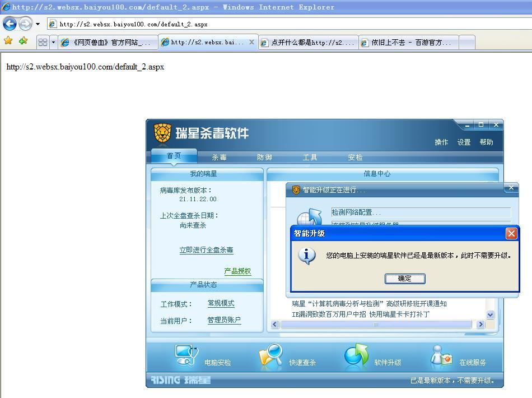532x398 pixels.
Task: Click the 电脑安检 computer icon
Action: pos(186,355)
